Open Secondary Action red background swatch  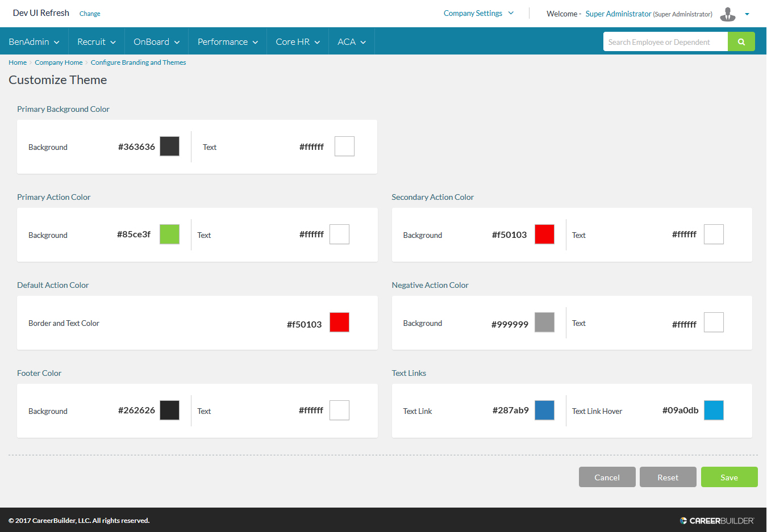(544, 234)
